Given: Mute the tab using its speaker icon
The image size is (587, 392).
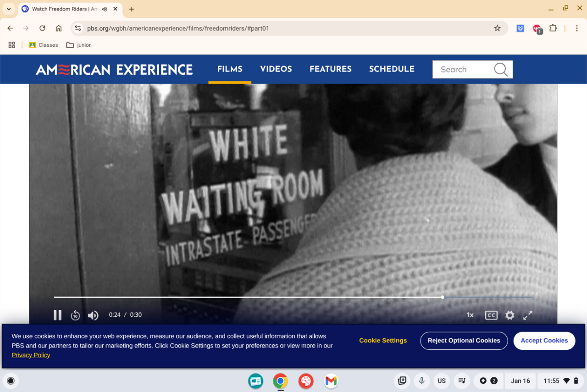Looking at the screenshot, I should click(x=105, y=9).
